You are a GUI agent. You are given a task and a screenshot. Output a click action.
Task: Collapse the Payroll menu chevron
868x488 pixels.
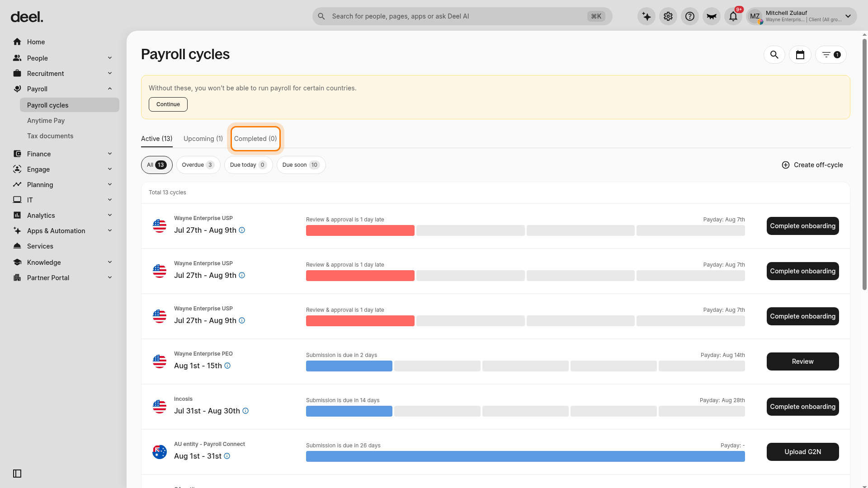(x=110, y=89)
